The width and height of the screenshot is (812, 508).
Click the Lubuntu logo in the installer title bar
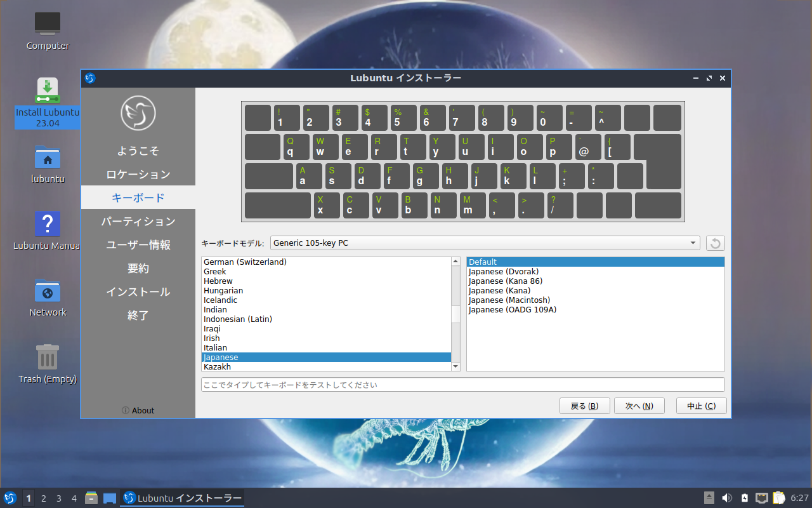pos(90,78)
